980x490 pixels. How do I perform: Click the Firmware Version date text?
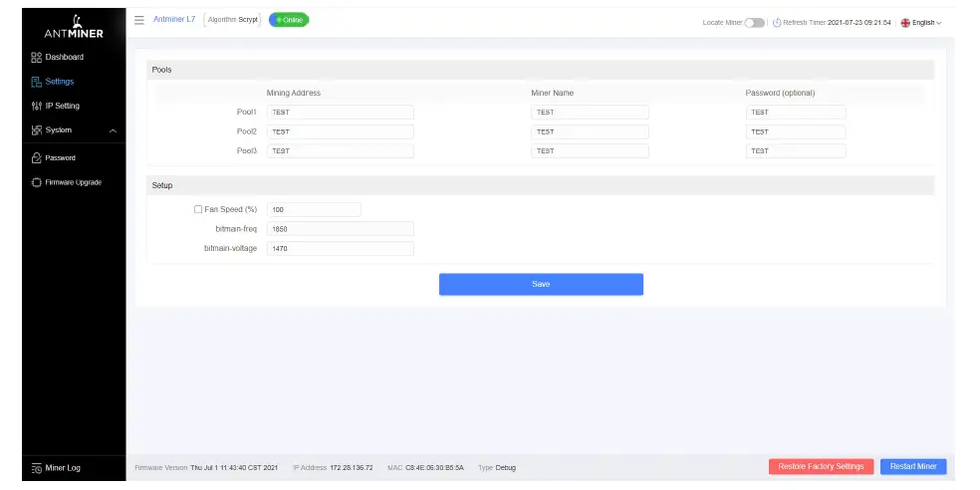234,468
